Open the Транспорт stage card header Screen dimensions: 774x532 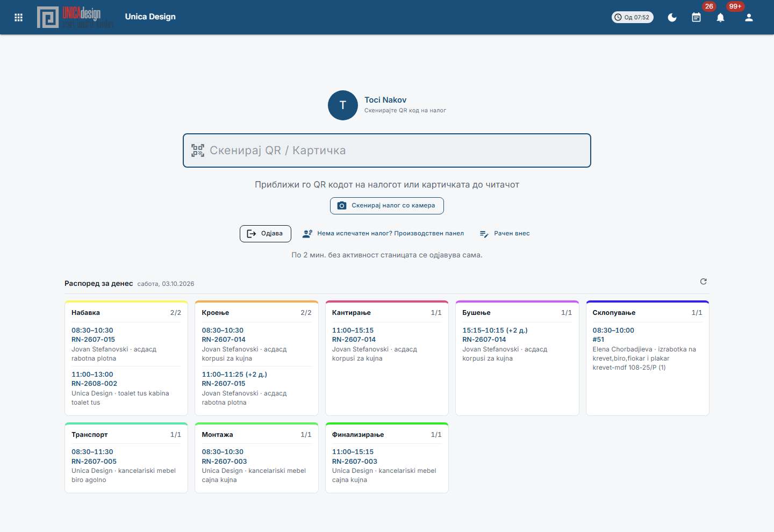[126, 435]
